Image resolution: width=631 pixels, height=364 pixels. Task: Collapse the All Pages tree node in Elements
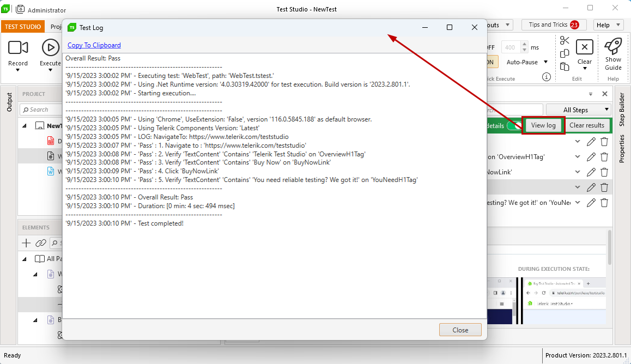click(x=25, y=259)
